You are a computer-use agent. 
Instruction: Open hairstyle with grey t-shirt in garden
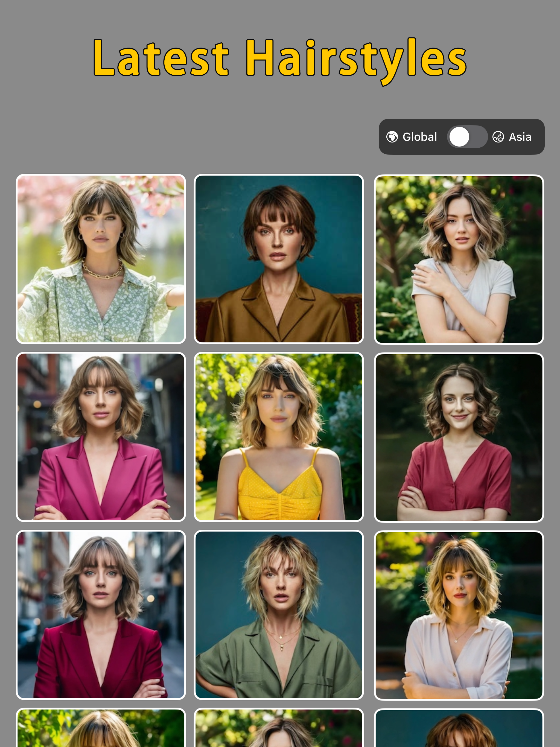[x=459, y=259]
